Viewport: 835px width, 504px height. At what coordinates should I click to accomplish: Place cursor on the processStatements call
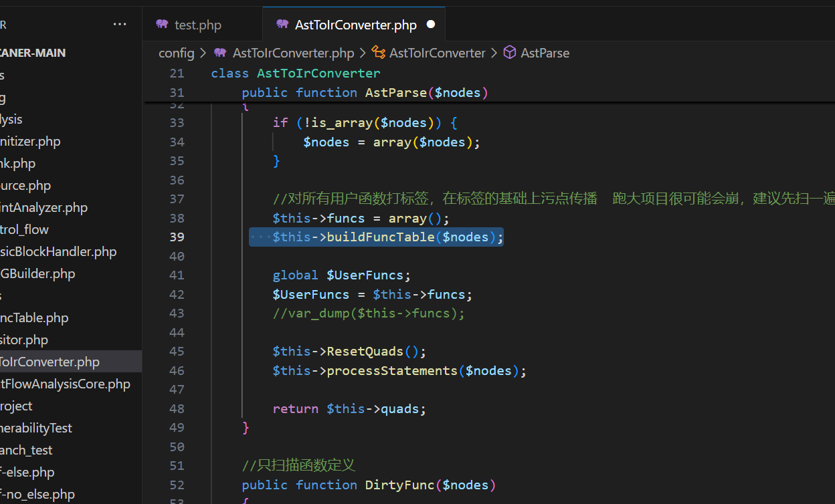coord(391,371)
